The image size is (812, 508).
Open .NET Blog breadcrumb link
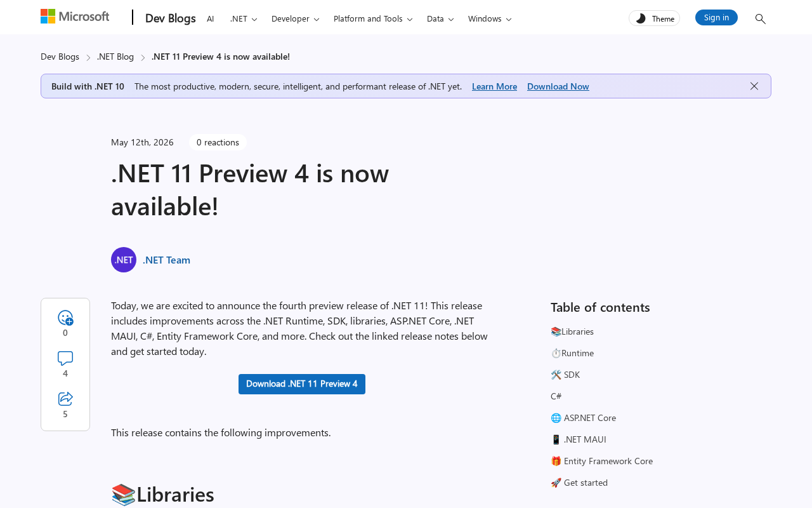[x=115, y=57]
